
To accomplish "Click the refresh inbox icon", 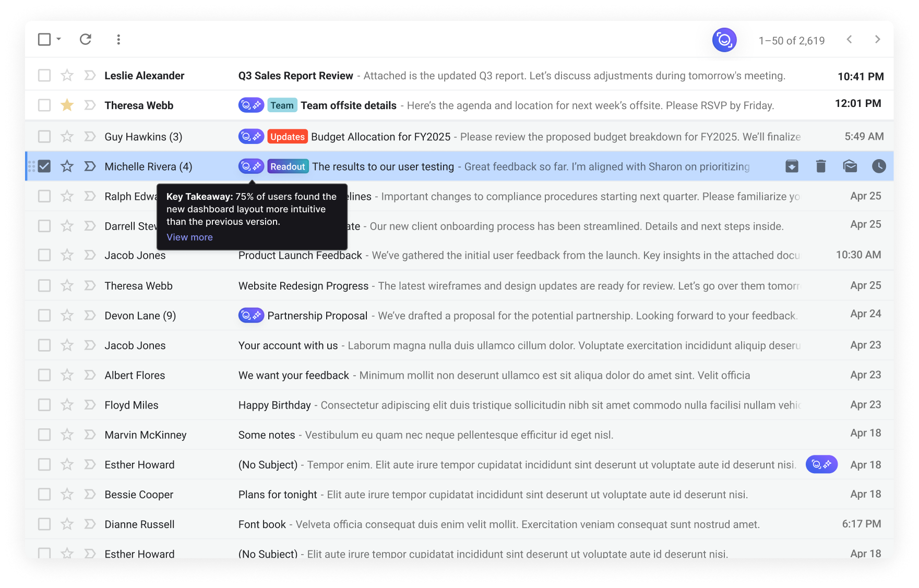I will (x=86, y=39).
